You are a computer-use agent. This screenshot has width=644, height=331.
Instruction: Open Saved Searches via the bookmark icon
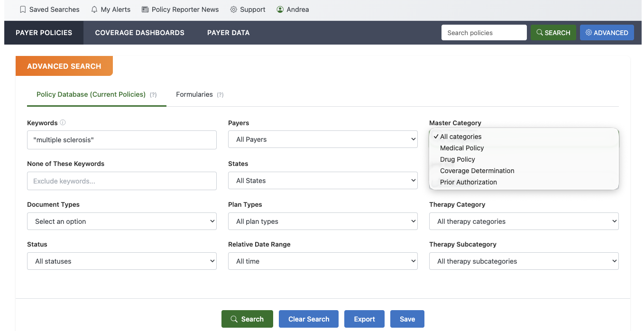coord(22,9)
